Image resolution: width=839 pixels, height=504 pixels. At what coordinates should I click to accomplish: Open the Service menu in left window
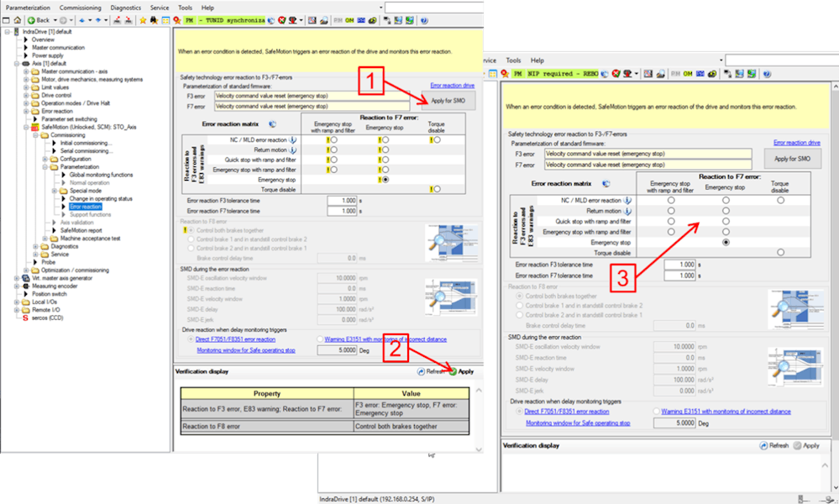[160, 8]
